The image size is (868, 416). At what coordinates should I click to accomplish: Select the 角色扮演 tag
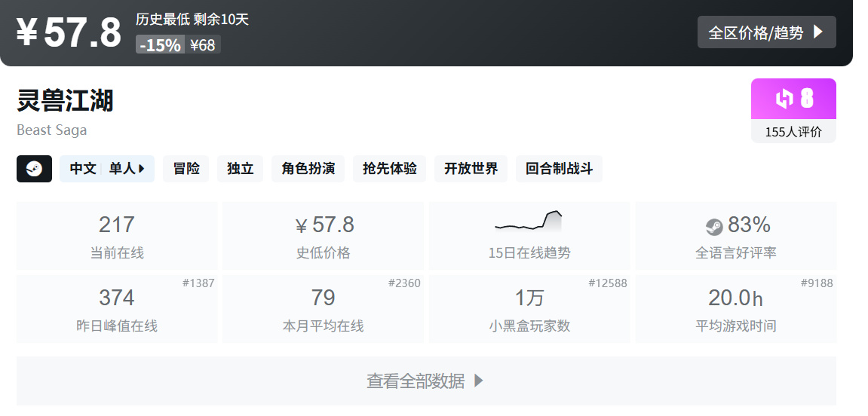point(308,169)
